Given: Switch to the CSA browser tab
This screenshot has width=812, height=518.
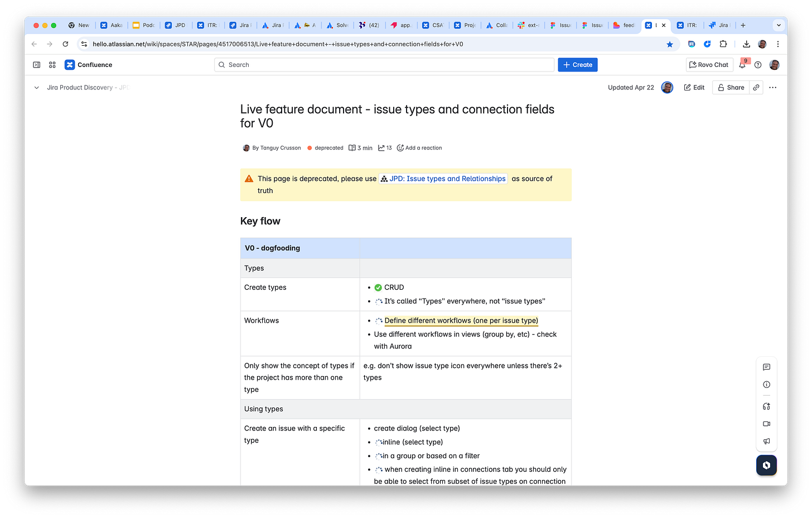Looking at the screenshot, I should [433, 25].
